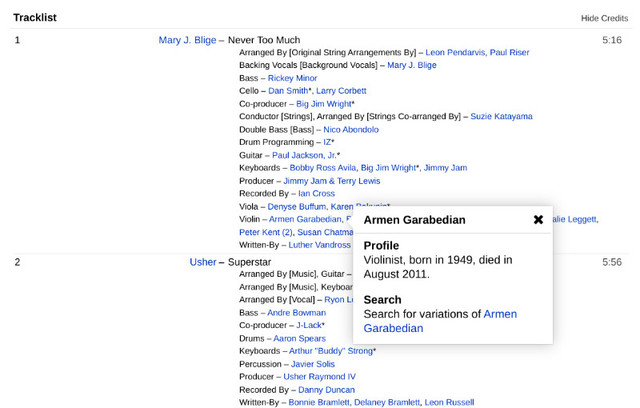
Task: Open the IZ drum programming credit
Action: pos(327,142)
